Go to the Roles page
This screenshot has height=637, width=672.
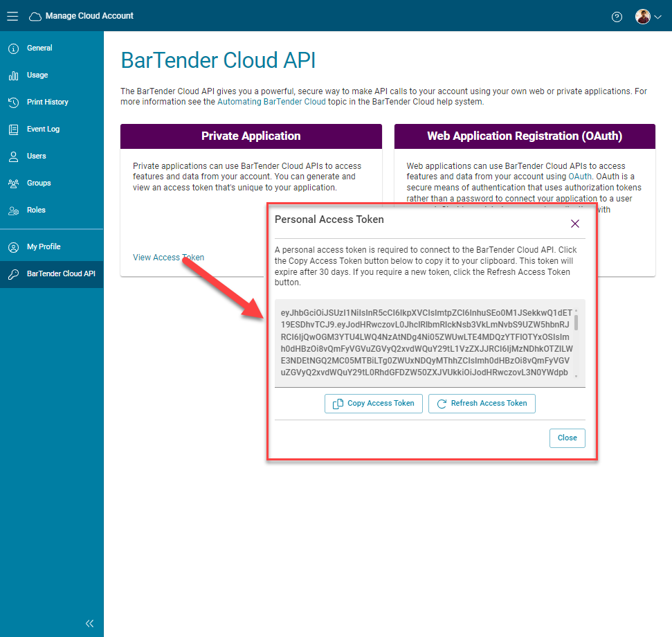[x=51, y=210]
